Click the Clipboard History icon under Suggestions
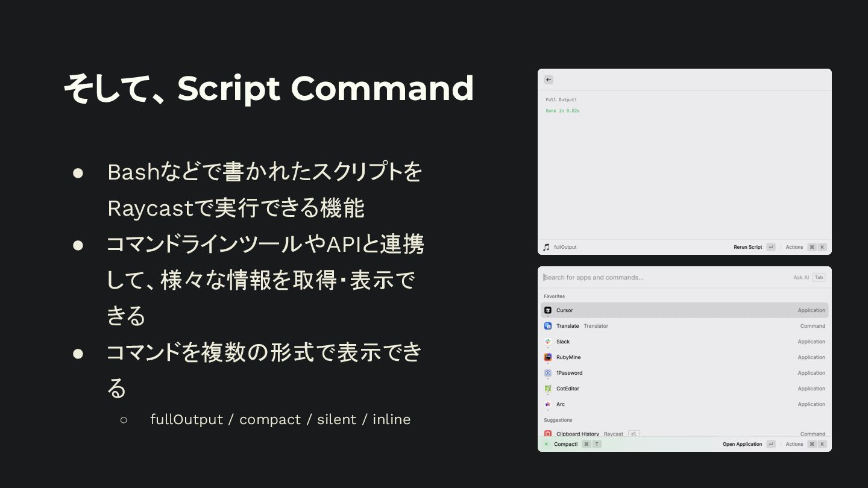Viewport: 868px width, 488px height. point(548,434)
